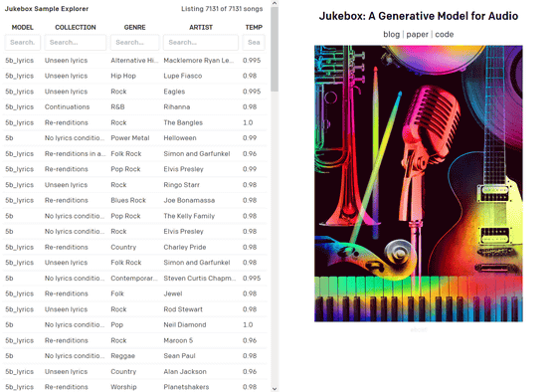This screenshot has width=557, height=392.
Task: Focus the ARTIST search field
Action: click(x=201, y=43)
